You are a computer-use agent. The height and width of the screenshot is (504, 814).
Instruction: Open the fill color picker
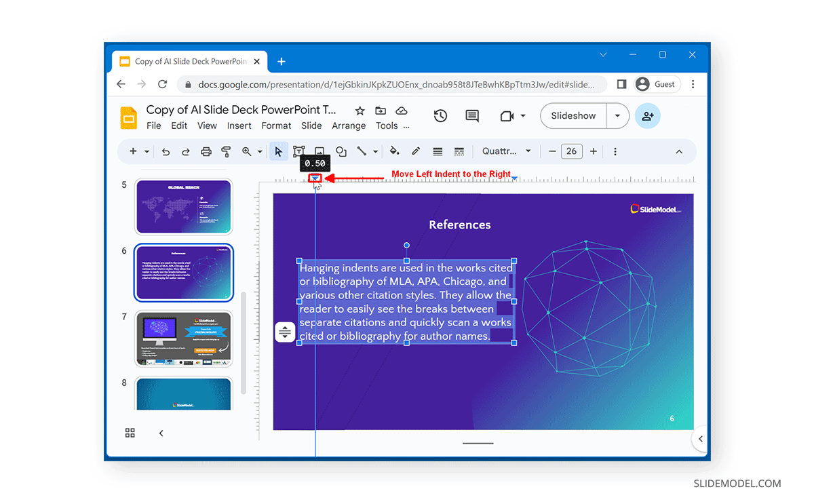click(x=394, y=151)
